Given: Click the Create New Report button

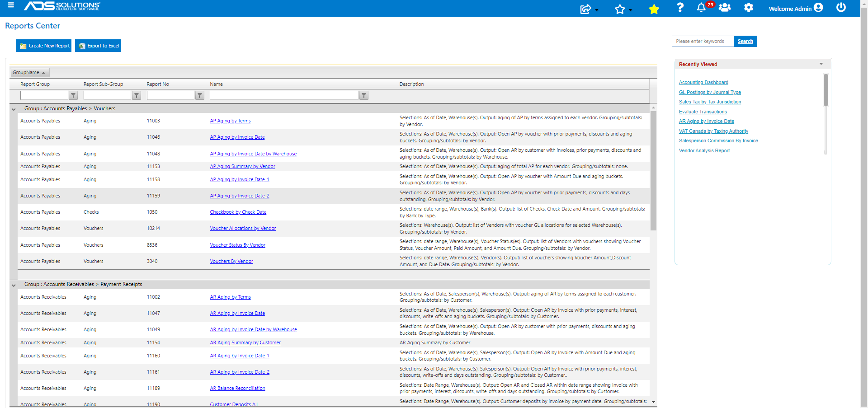Looking at the screenshot, I should tap(43, 46).
